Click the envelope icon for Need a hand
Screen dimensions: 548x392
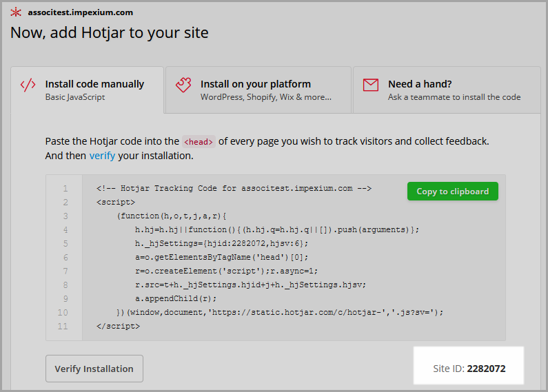(371, 85)
